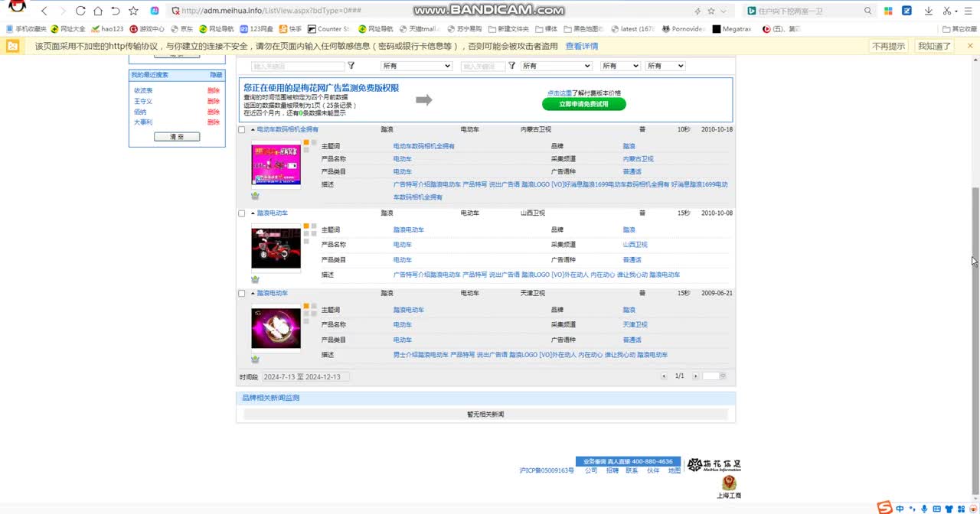Click 我知道了 on the warning bar
The width and height of the screenshot is (980, 514).
(x=934, y=46)
